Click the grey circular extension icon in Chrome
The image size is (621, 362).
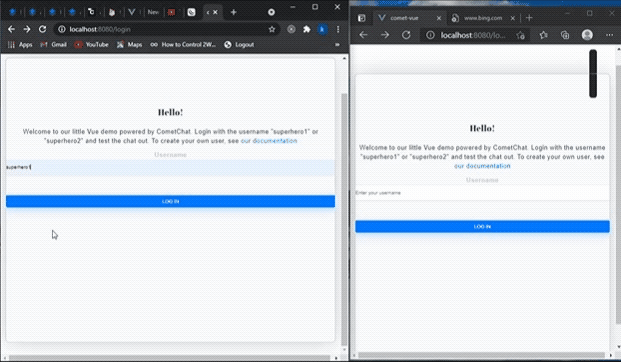pos(291,29)
